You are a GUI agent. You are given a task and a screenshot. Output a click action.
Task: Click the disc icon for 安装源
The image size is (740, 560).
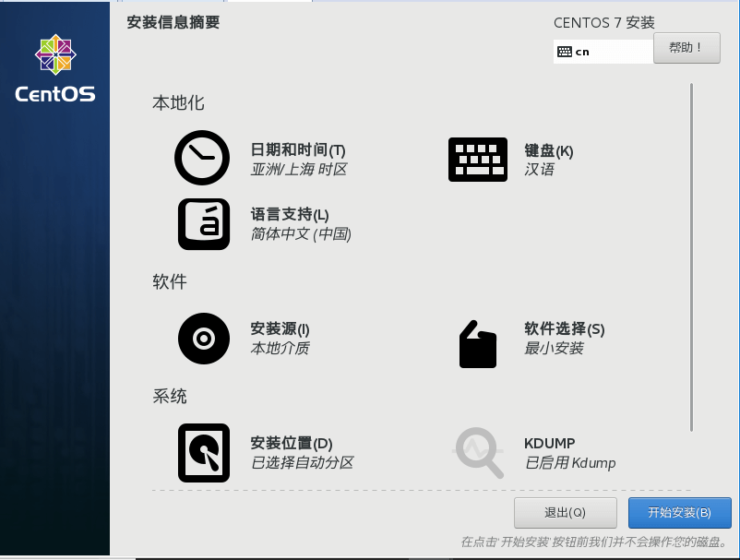click(203, 339)
